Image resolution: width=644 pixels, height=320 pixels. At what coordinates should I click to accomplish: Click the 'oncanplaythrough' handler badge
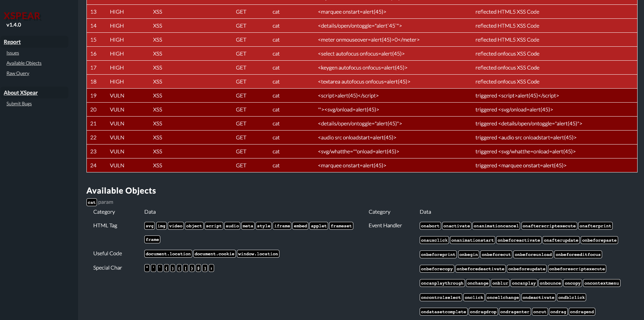click(442, 283)
